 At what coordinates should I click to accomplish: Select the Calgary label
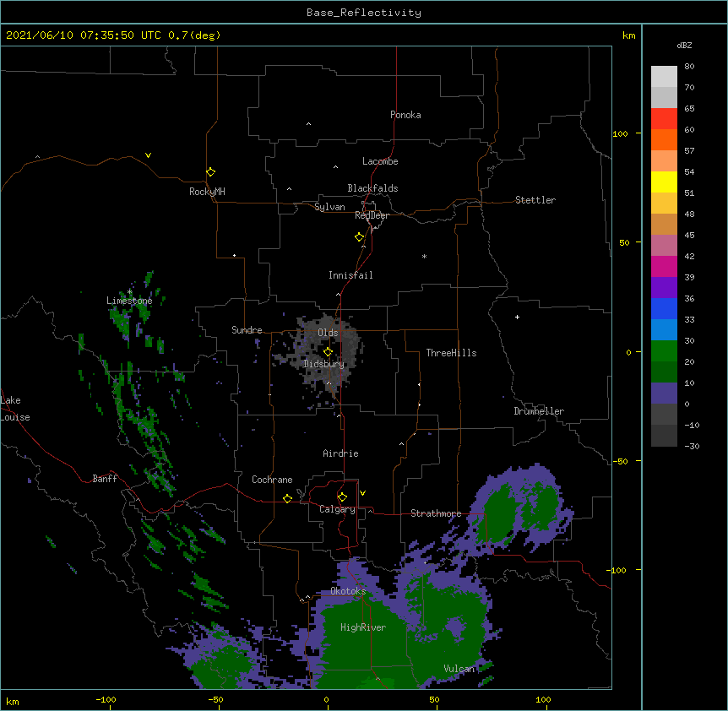[x=337, y=509]
